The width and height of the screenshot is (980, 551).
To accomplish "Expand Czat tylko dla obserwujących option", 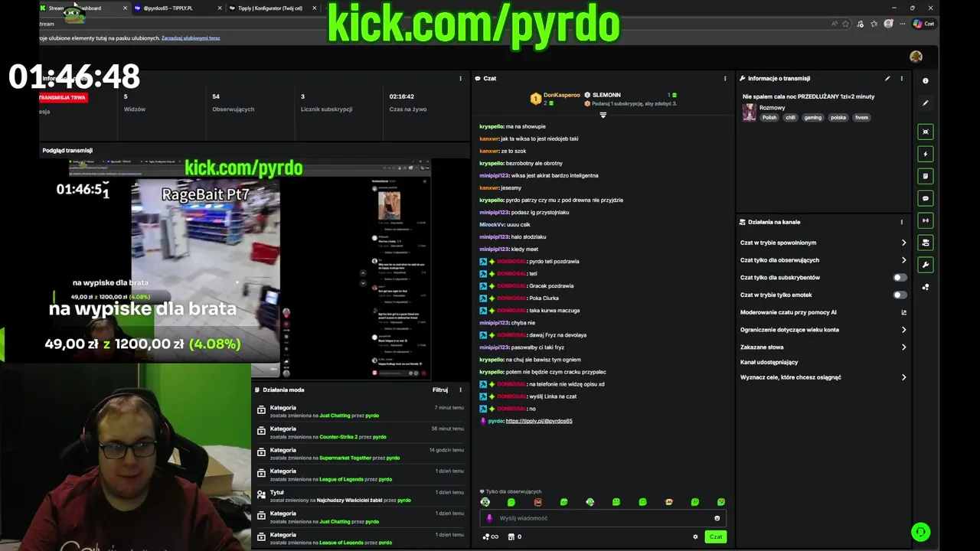I will tap(823, 260).
